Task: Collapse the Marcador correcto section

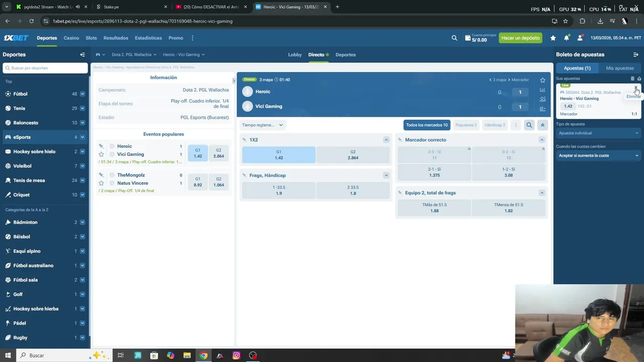Action: (542, 140)
